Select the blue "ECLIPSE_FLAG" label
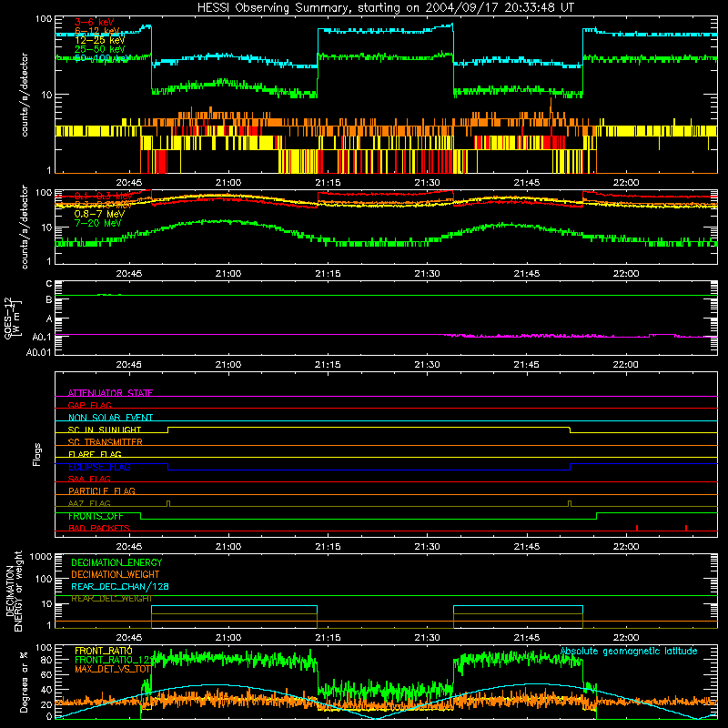The width and height of the screenshot is (728, 728). click(x=99, y=467)
